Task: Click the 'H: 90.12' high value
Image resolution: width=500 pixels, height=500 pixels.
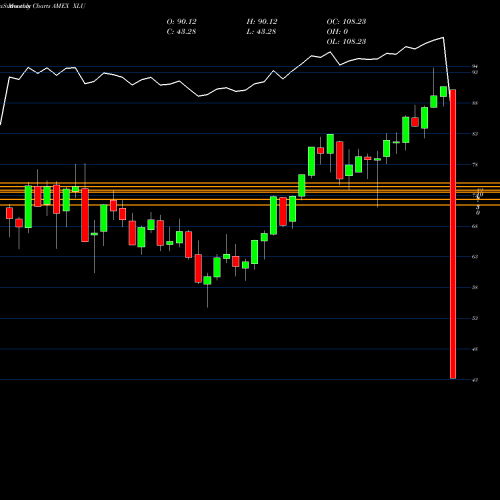Action: point(262,22)
